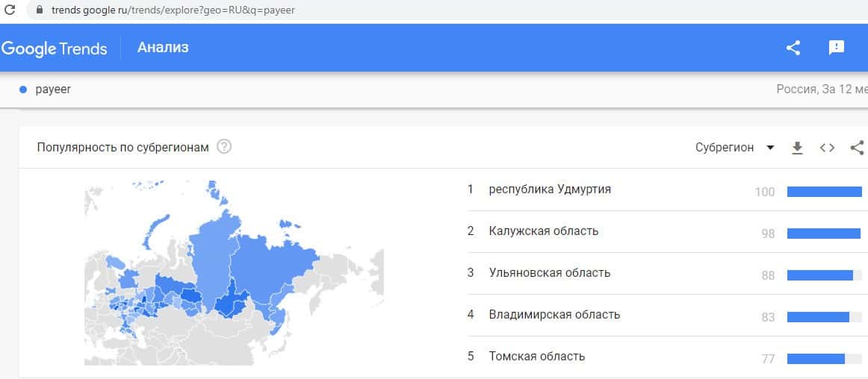Click the Google Trends logo
This screenshot has height=379, width=868.
pyautogui.click(x=54, y=48)
